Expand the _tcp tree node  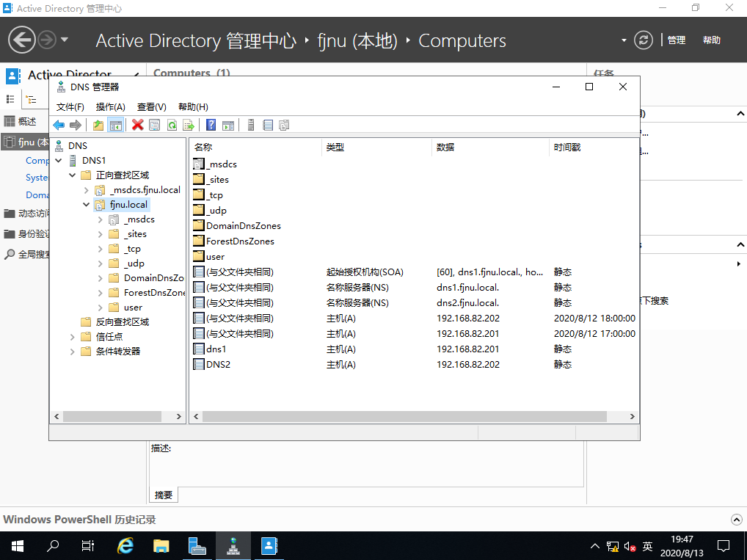point(100,249)
